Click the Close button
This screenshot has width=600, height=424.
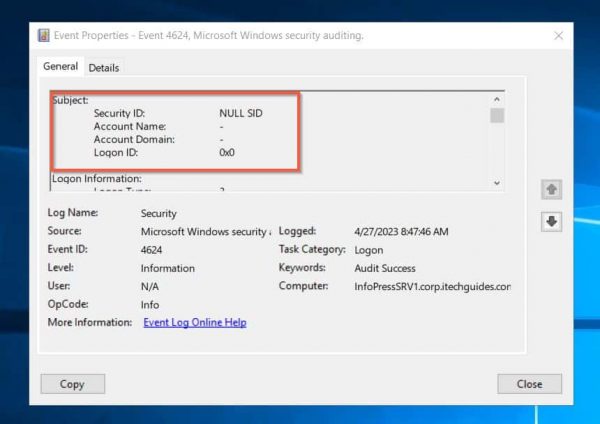click(x=530, y=384)
